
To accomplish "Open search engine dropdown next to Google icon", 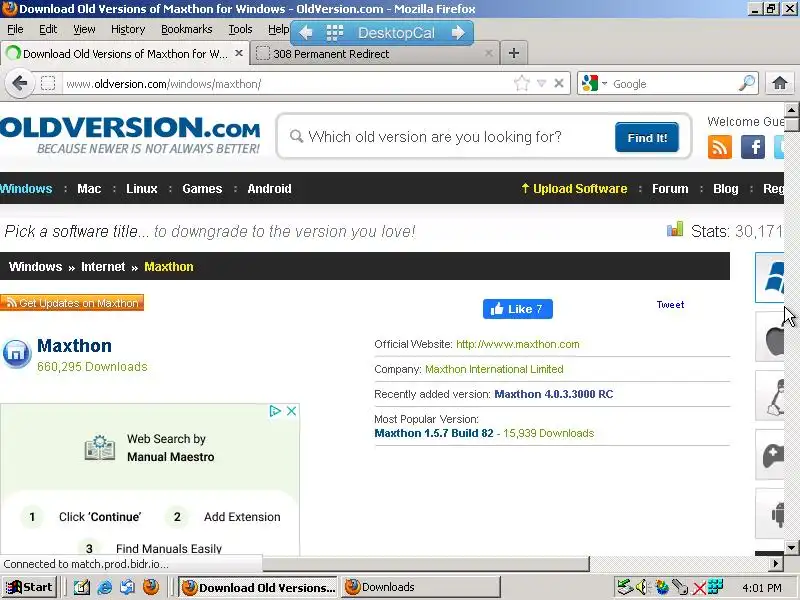I will (x=605, y=83).
